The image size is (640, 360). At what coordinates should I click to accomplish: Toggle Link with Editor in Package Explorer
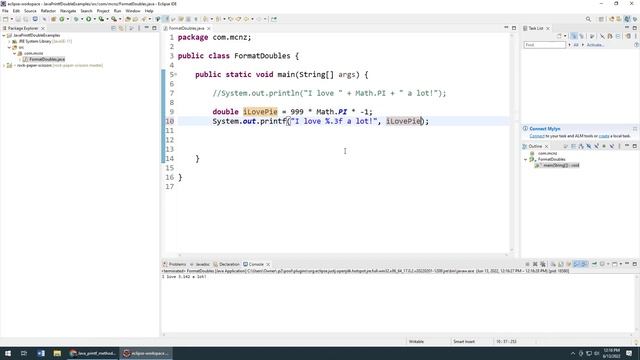pos(121,28)
